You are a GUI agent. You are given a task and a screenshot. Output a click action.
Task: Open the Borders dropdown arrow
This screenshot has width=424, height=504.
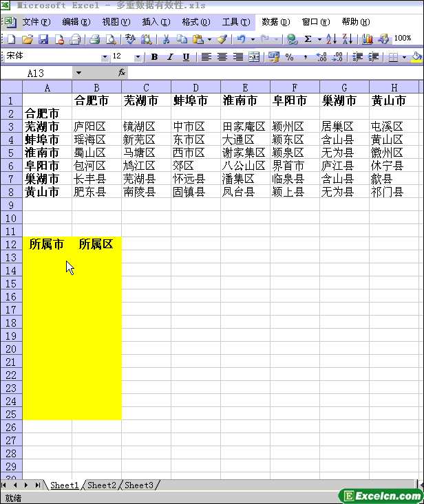coord(404,58)
